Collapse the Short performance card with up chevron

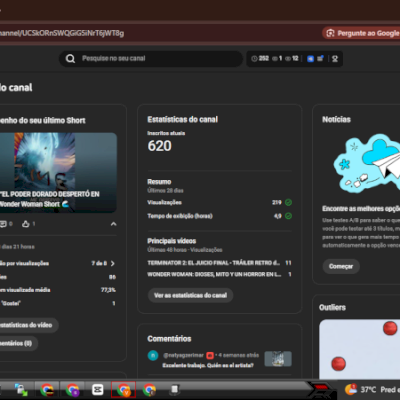click(x=113, y=224)
